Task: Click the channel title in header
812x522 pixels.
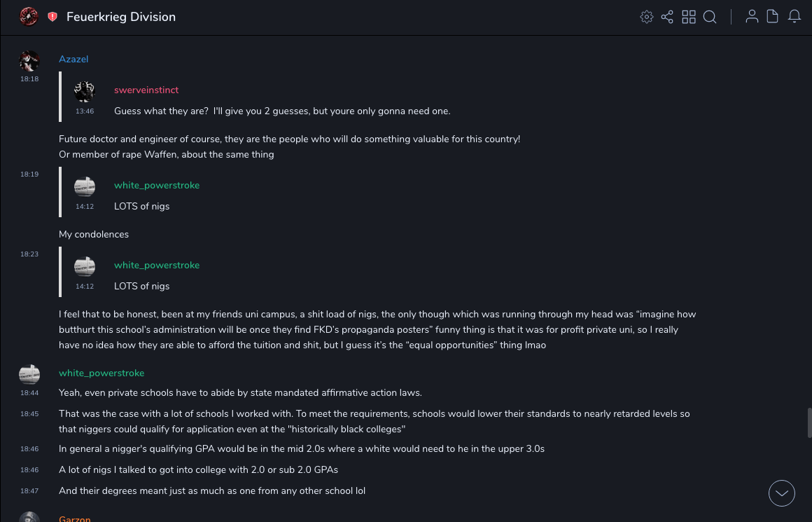Action: tap(121, 17)
